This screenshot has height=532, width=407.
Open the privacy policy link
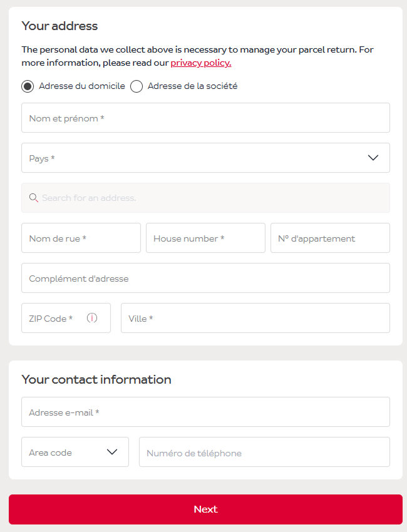[200, 63]
